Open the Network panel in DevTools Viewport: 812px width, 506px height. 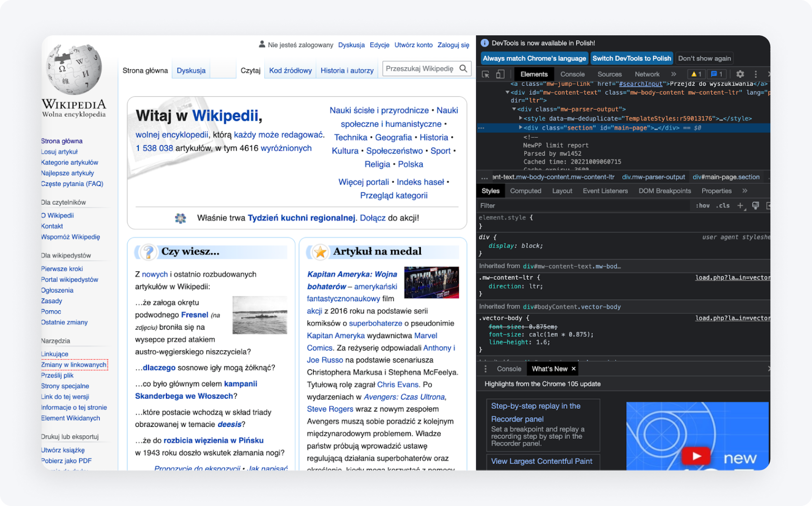tap(647, 74)
